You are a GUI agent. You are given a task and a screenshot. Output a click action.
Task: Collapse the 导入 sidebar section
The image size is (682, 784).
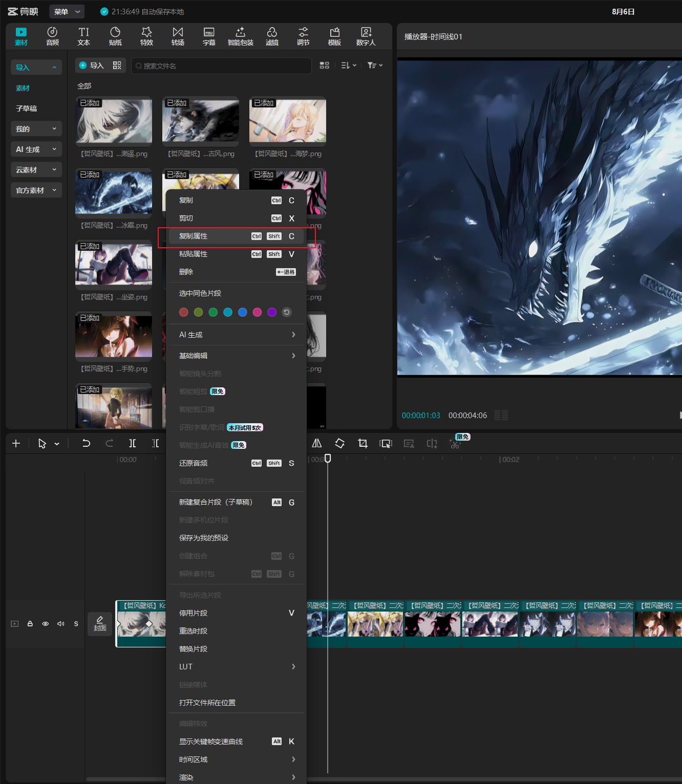[x=36, y=67]
